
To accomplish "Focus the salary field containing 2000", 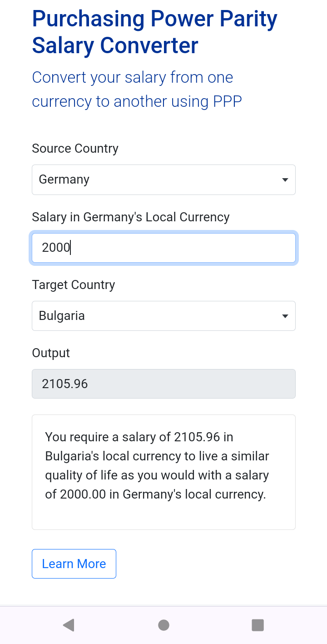I will 163,248.
